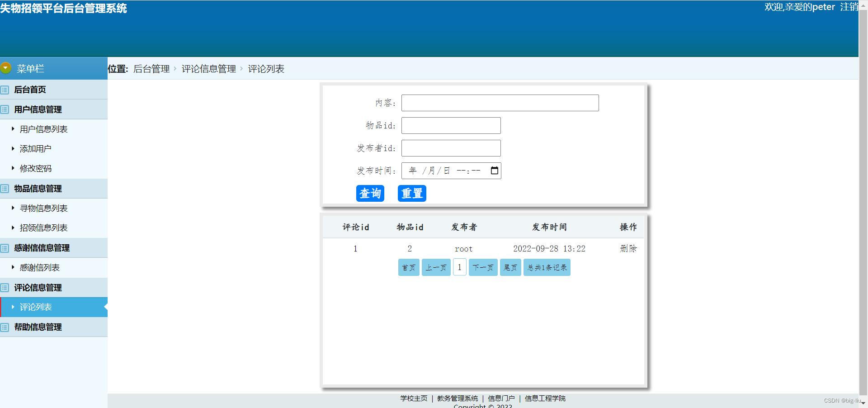The width and height of the screenshot is (868, 408).
Task: Click the 查询 search button
Action: [x=370, y=193]
